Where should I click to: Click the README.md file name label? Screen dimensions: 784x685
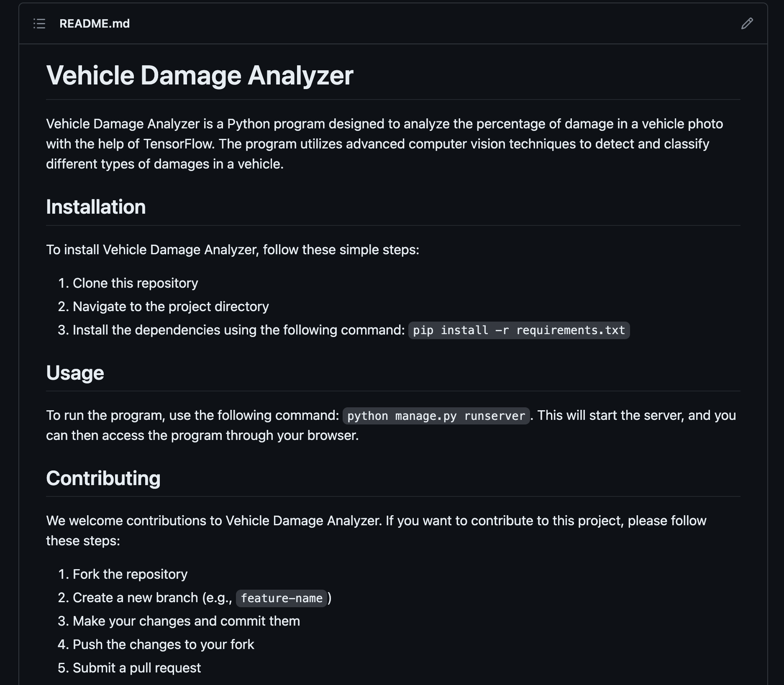click(x=95, y=23)
